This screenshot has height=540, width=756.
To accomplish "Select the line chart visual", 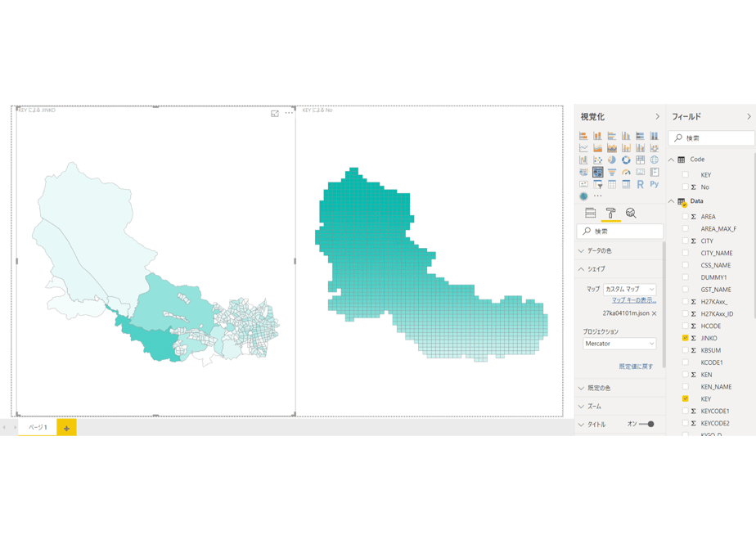I will [x=583, y=147].
